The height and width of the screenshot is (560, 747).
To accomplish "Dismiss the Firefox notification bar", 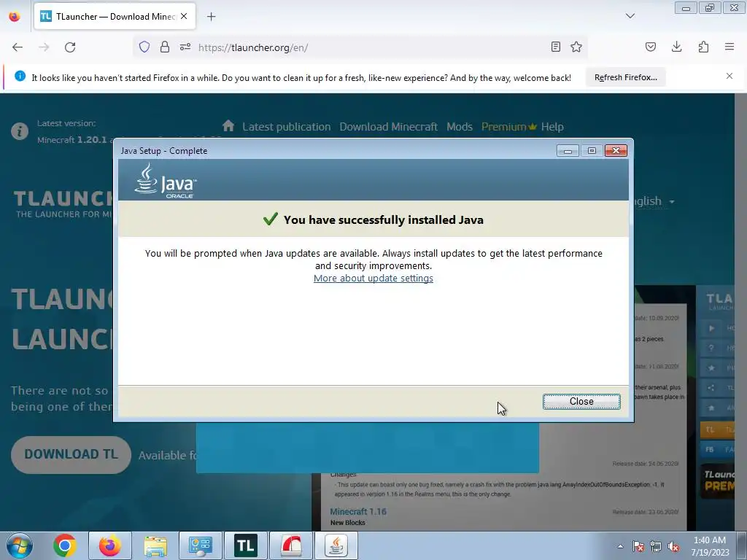I will click(x=729, y=76).
